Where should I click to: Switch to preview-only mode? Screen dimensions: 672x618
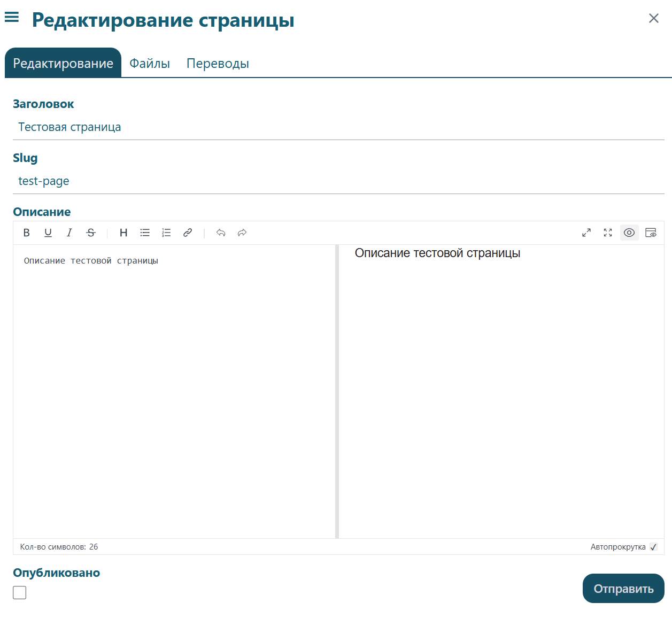(651, 233)
